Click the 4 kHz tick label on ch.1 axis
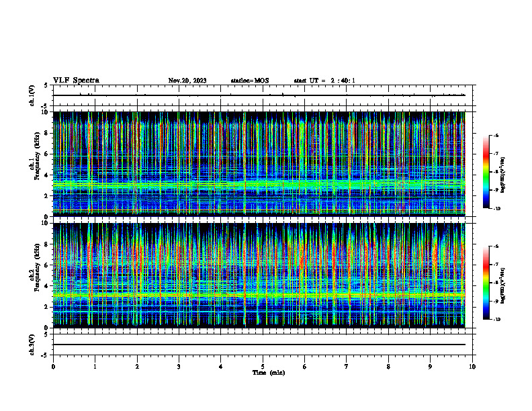The width and height of the screenshot is (532, 411). click(x=47, y=175)
